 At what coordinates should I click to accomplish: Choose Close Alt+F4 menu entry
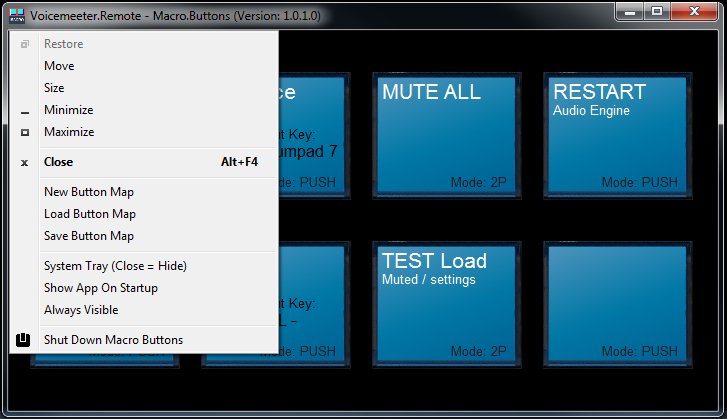(144, 162)
